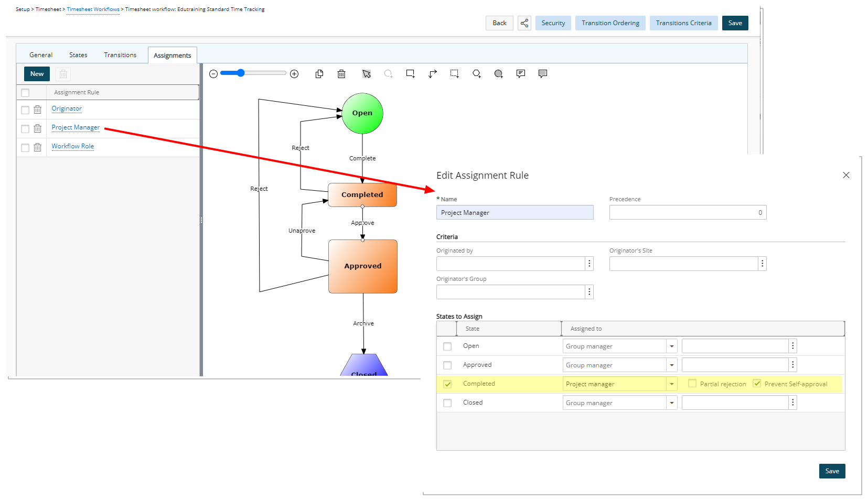
Task: Save the workflow using top Save button
Action: pyautogui.click(x=735, y=23)
